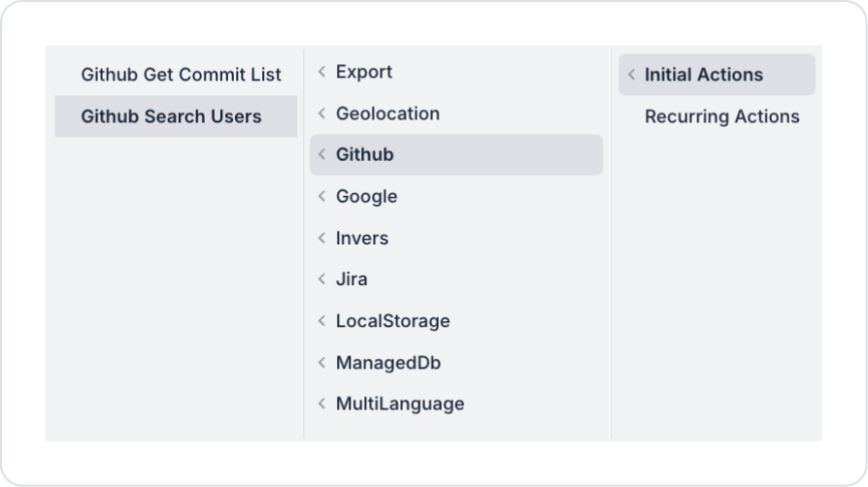Click the MultiLanguage chevron arrow
868x487 pixels.
(x=321, y=405)
